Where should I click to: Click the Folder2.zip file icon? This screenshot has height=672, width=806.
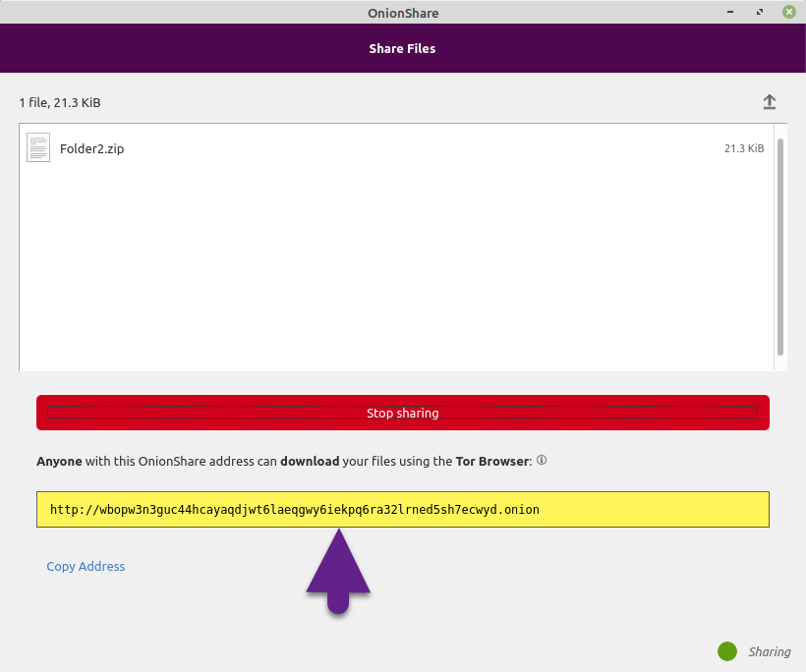(38, 147)
